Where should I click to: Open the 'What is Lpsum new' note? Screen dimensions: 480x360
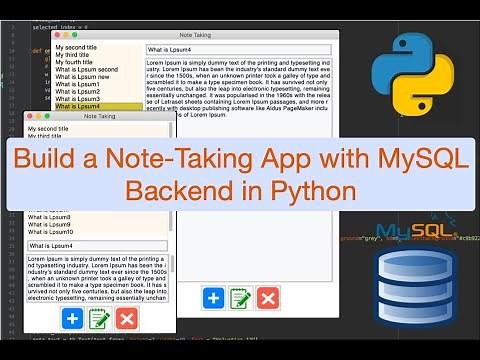coord(82,77)
